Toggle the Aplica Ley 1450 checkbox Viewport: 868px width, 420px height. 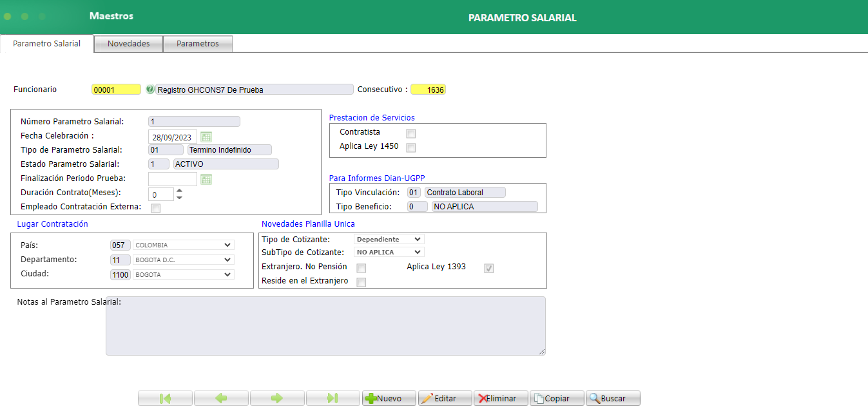point(411,148)
